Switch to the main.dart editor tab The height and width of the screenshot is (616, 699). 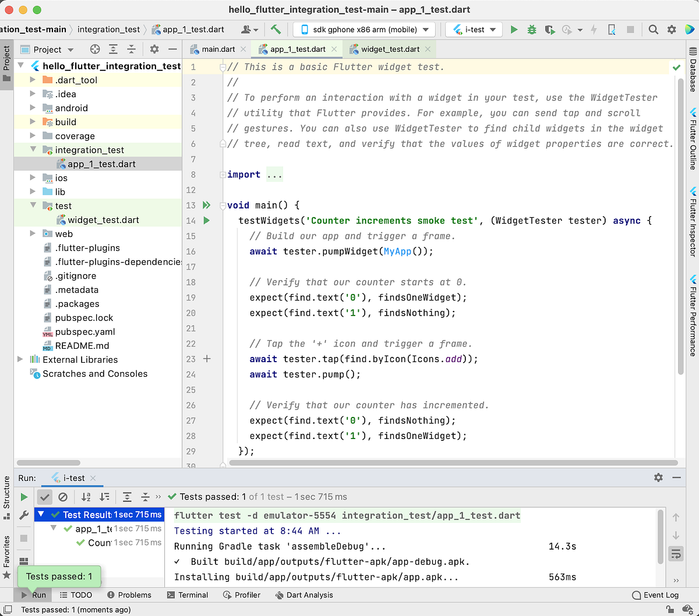pyautogui.click(x=218, y=49)
